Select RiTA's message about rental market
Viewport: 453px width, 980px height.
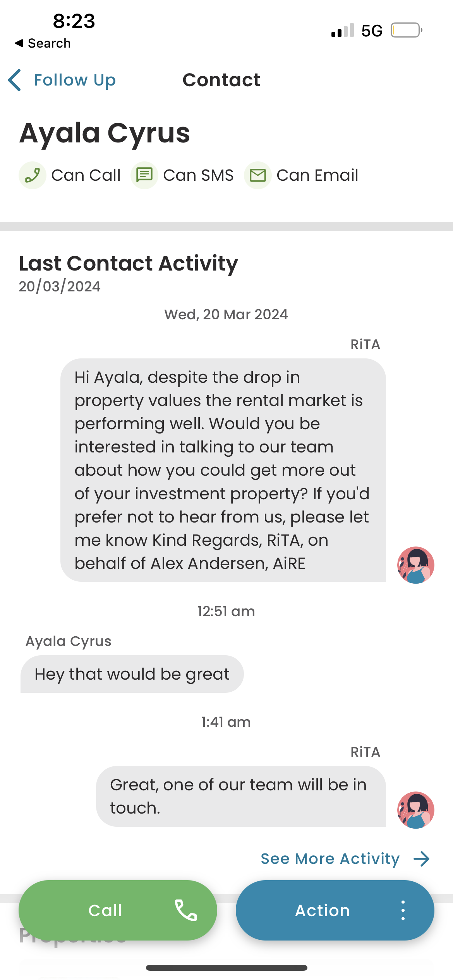pyautogui.click(x=223, y=470)
